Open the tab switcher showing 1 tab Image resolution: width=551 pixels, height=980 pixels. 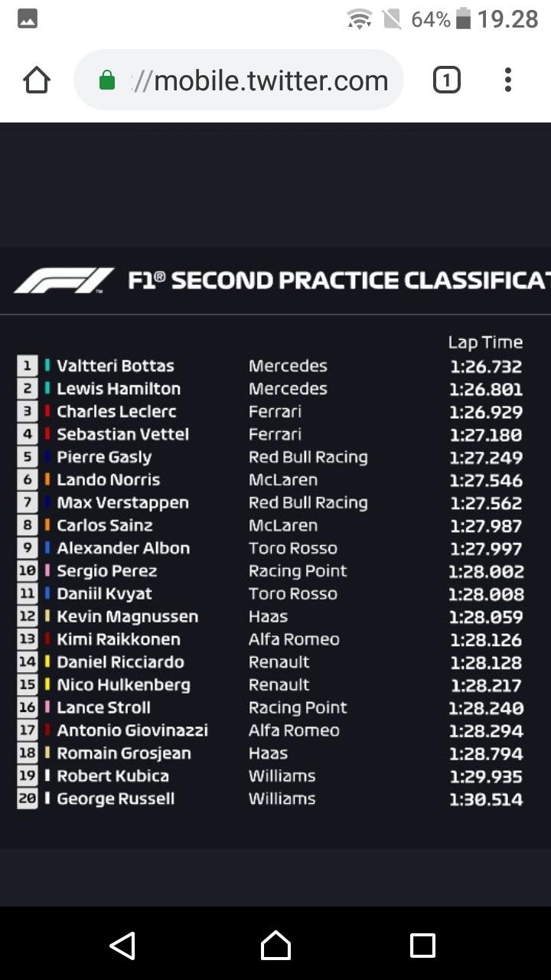tap(447, 80)
